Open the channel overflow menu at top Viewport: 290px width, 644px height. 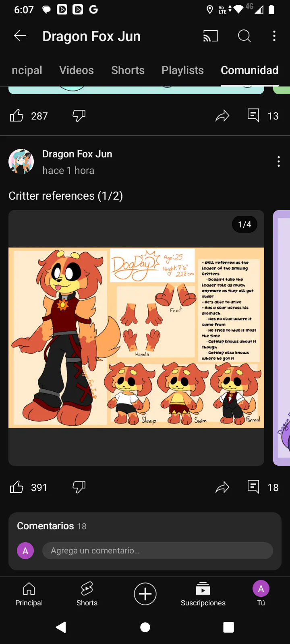click(x=274, y=36)
